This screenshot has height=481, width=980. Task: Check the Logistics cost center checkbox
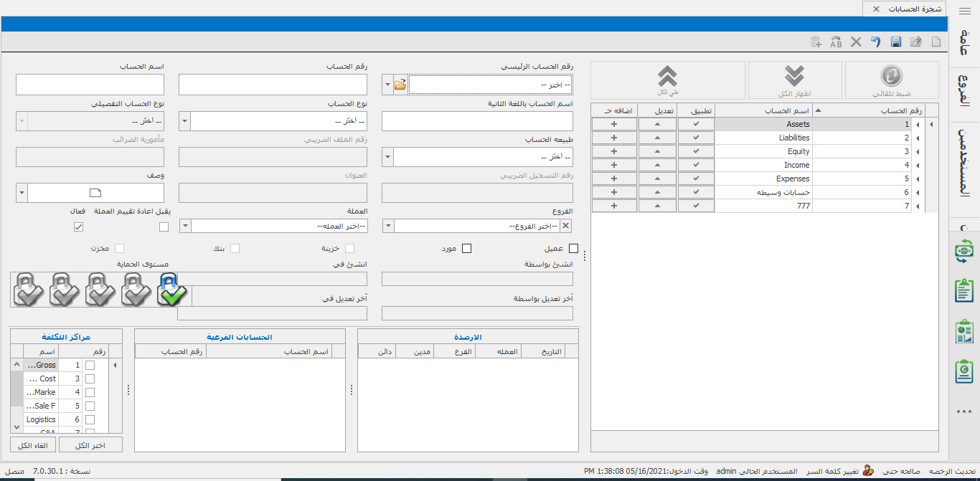point(90,419)
